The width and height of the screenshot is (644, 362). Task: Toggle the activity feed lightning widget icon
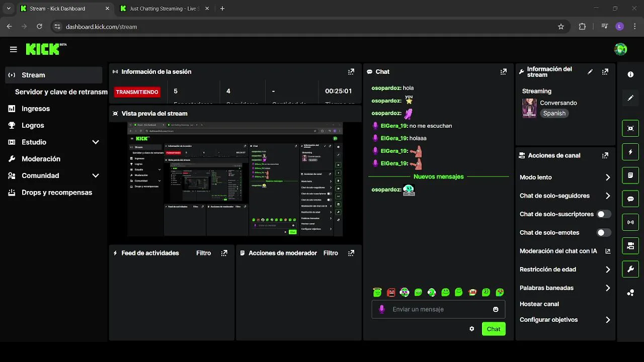coord(630,152)
